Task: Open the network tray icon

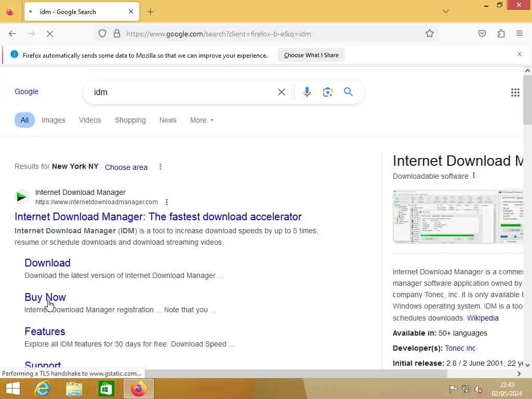Action: (x=466, y=389)
